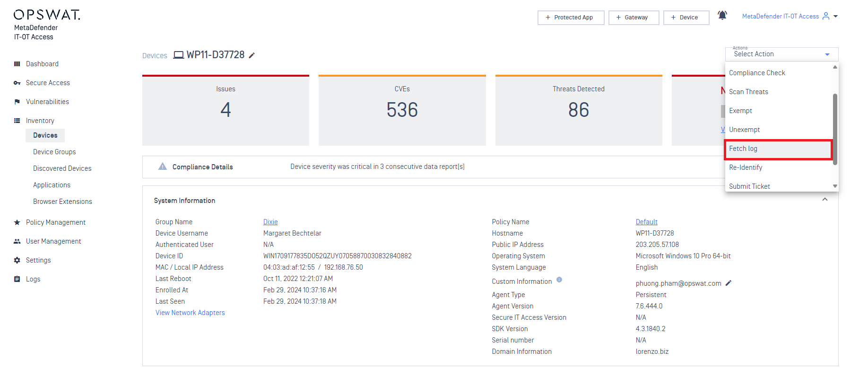Click the Secure Access key icon
The image size is (868, 369).
[17, 83]
